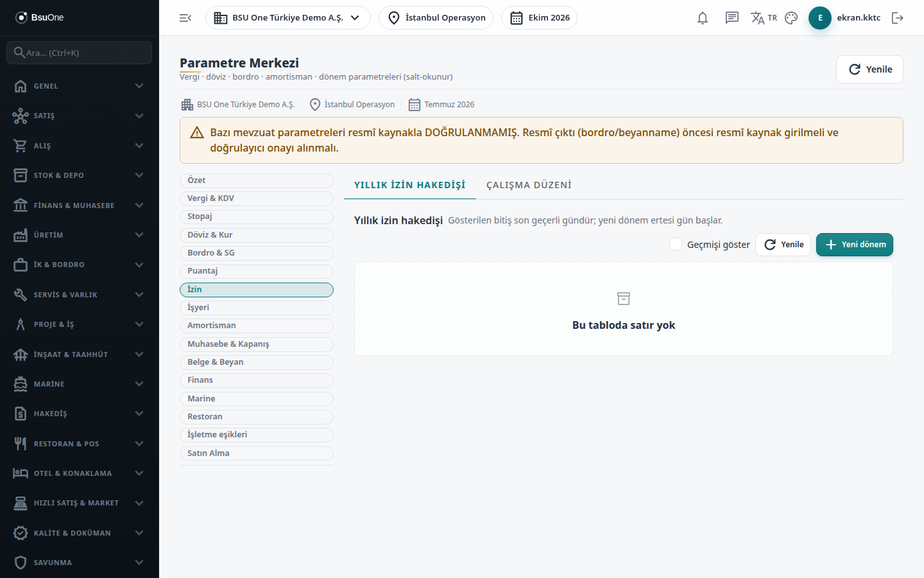This screenshot has height=578, width=924.
Task: Focus the Ara search field
Action: pos(80,53)
